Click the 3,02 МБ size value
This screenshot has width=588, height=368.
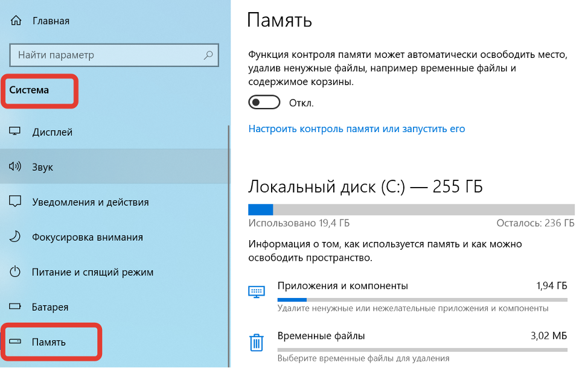point(549,335)
